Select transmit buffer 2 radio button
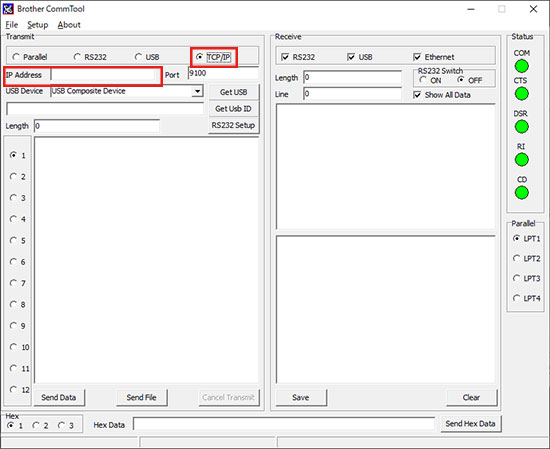 tap(13, 176)
